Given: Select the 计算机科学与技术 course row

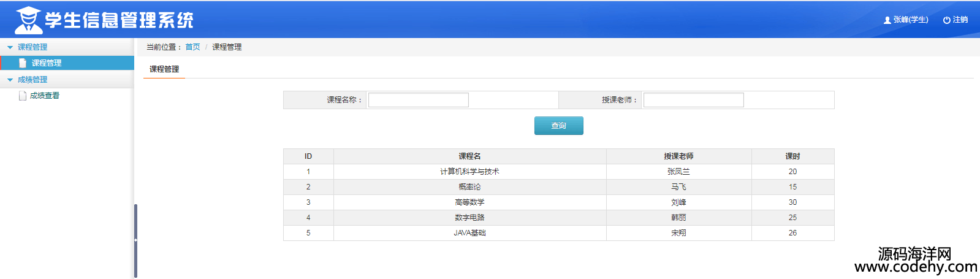Looking at the screenshot, I should tap(469, 172).
